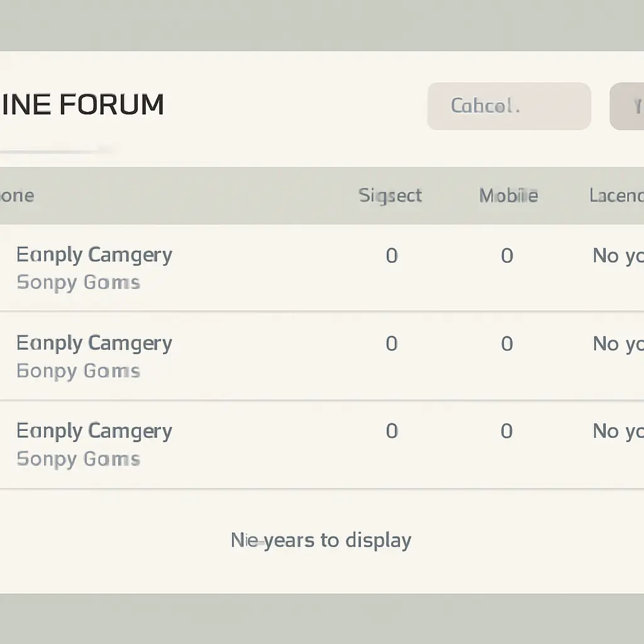The height and width of the screenshot is (644, 644).
Task: Open the second Eanply Camgery row title
Action: [94, 343]
